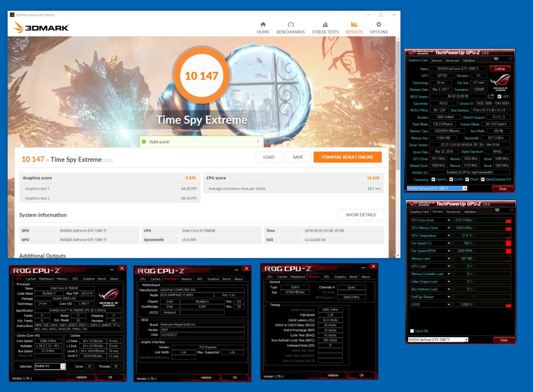Click the ROG logo in CPU-Z CPU window
Viewport: 533px width, 392px height.
(109, 297)
